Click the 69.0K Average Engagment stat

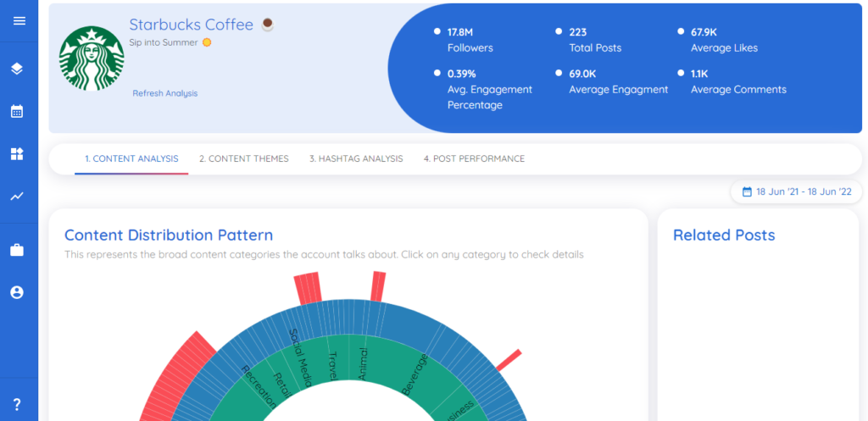[618, 81]
